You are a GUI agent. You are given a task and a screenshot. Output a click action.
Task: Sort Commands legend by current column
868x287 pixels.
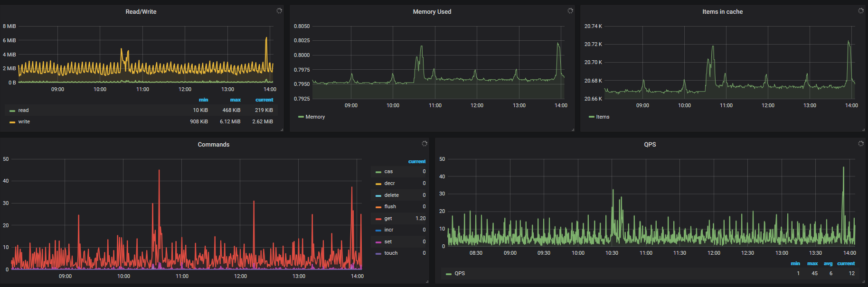[417, 161]
